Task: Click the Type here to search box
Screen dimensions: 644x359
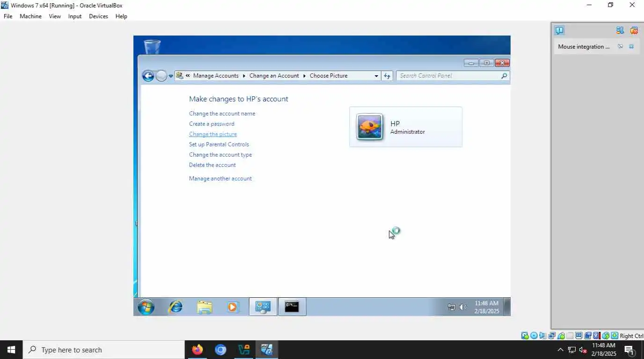Action: tap(104, 350)
